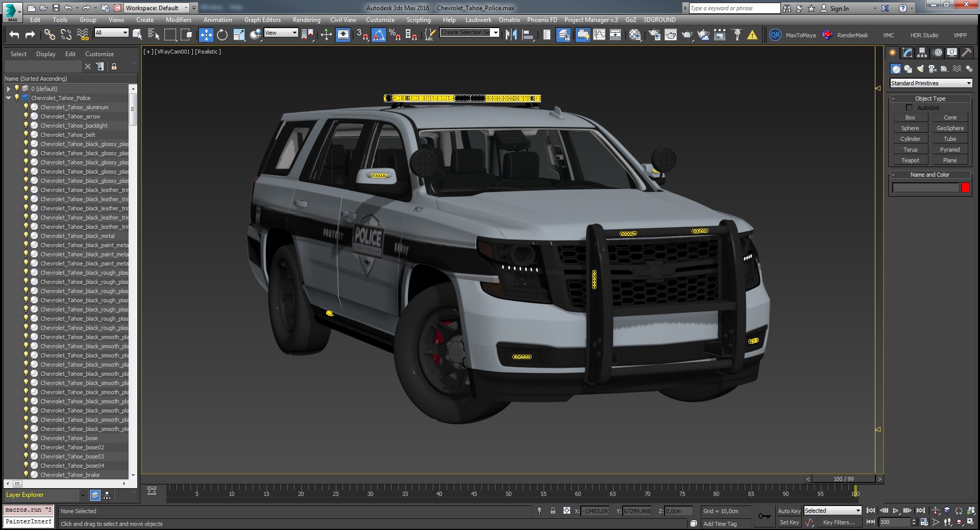Toggle visibility bulb of Chevrolet_Tahoe_belt

pos(26,135)
